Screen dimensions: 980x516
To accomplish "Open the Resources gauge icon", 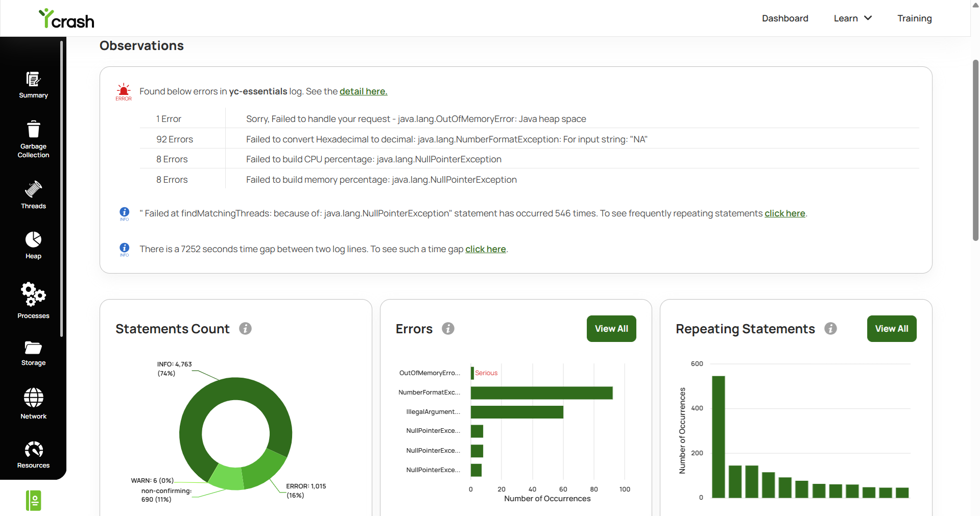I will (33, 450).
